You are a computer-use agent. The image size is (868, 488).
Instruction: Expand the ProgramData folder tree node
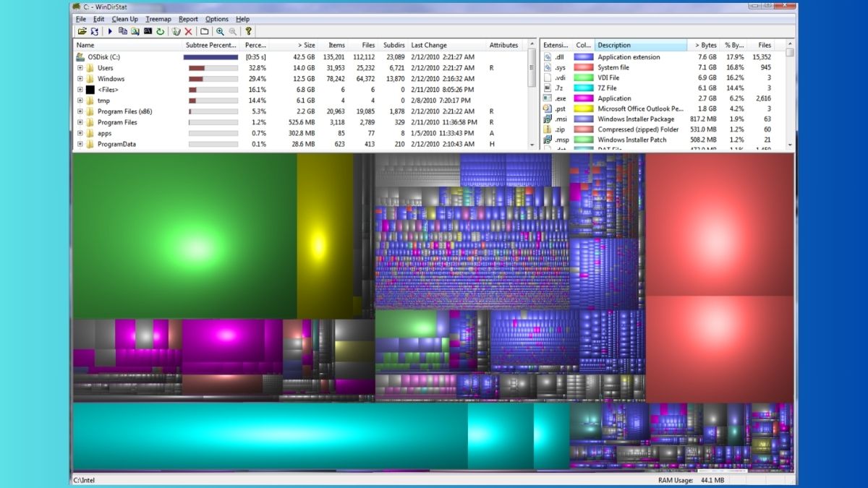coord(80,144)
